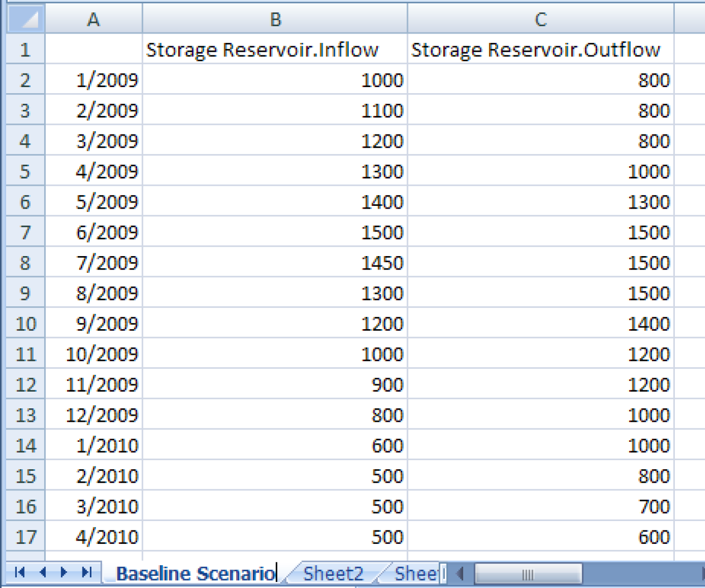Screen dimensions: 705x588
Task: Click the horizontal scrollbar left arrow
Action: point(460,573)
